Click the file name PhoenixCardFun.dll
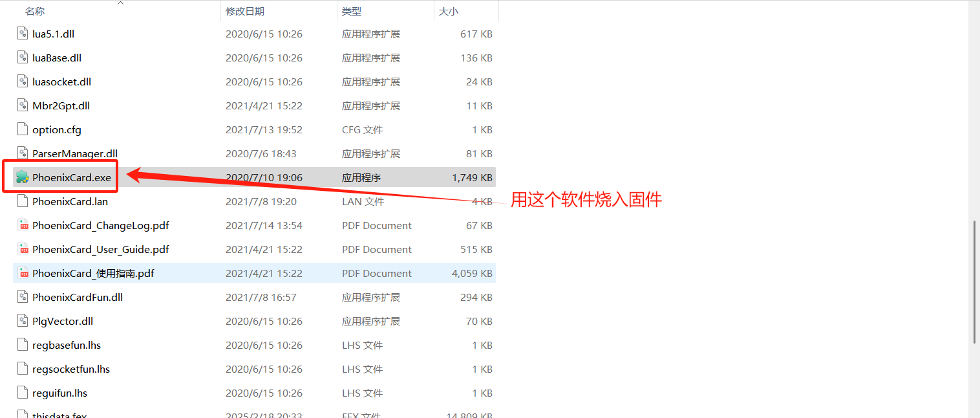Viewport: 980px width, 418px height. point(78,297)
